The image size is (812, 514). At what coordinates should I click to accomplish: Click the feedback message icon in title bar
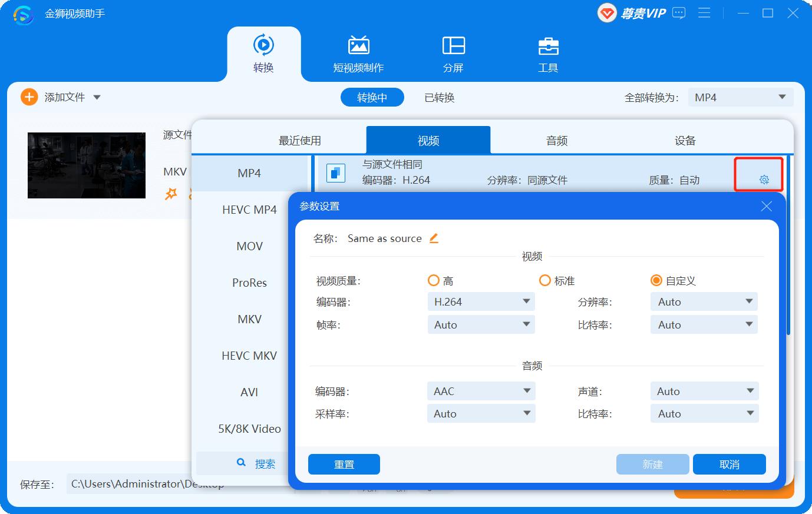pos(679,13)
